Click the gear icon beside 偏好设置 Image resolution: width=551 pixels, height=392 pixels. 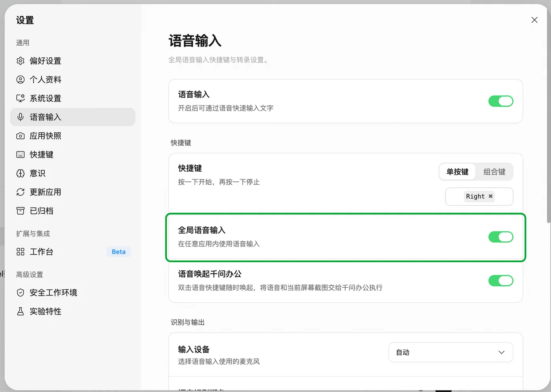point(20,61)
